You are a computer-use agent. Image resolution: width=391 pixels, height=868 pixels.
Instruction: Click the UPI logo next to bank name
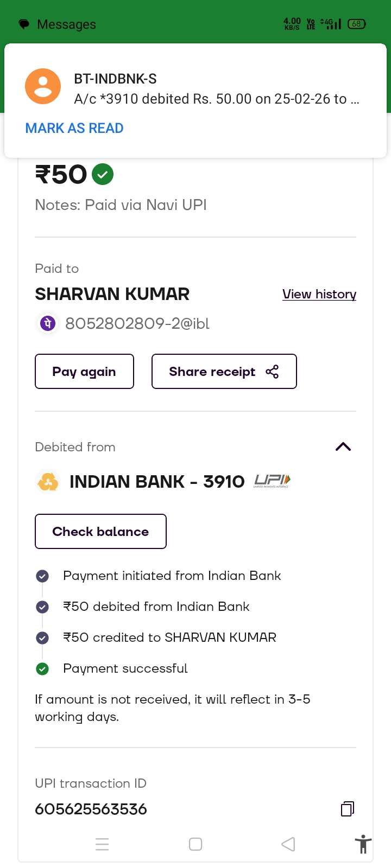[272, 481]
